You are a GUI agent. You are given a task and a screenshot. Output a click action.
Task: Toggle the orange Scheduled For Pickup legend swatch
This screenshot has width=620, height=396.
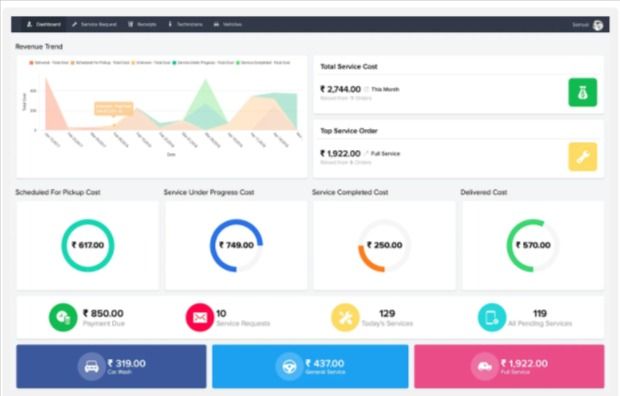click(x=73, y=63)
